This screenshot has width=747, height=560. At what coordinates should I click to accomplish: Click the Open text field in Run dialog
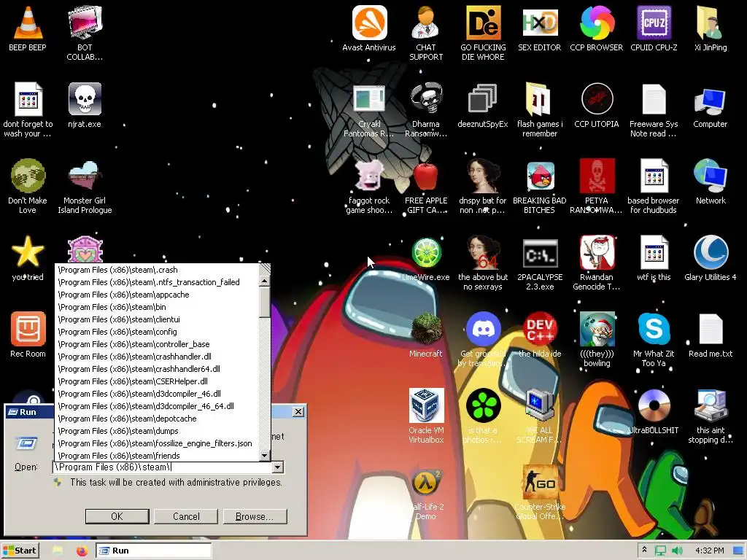tap(162, 467)
